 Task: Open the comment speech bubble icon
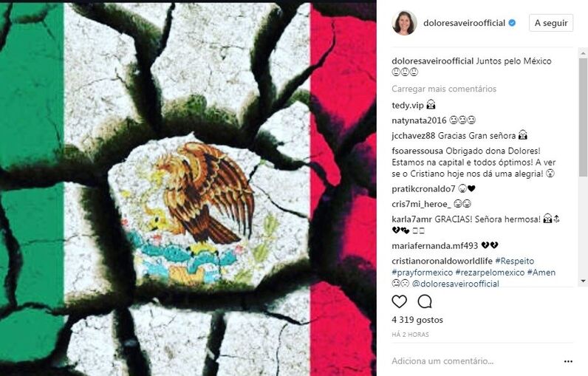(425, 301)
